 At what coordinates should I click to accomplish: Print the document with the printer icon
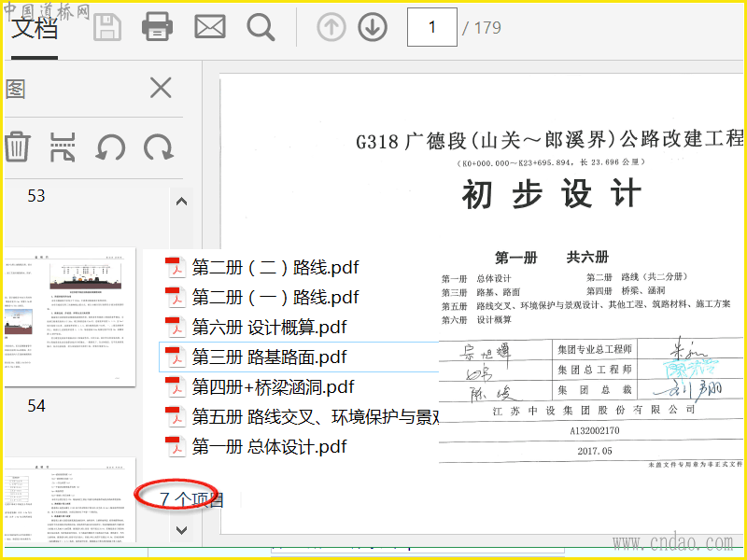(157, 27)
